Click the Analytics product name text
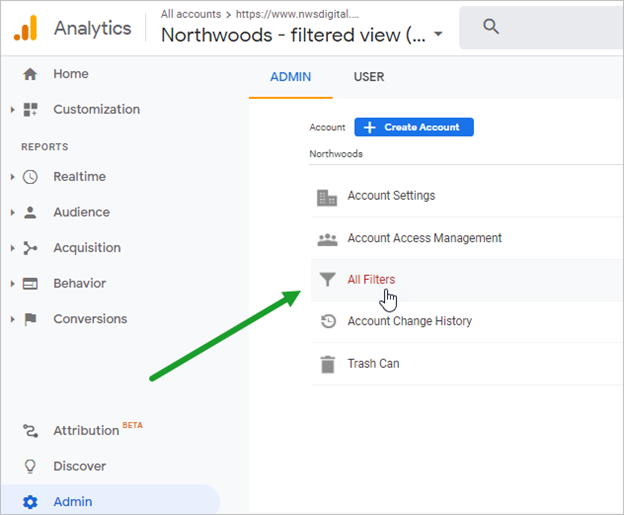This screenshot has width=624, height=515. click(93, 28)
